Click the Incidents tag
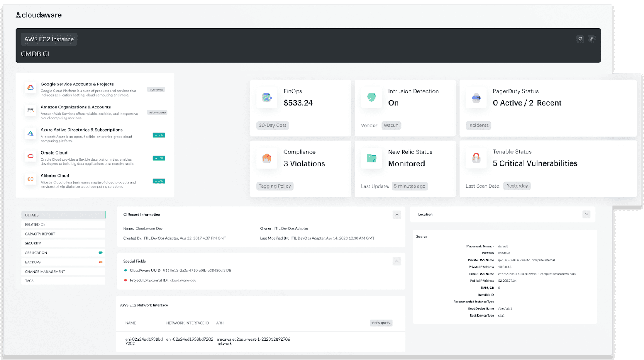644x360 pixels. click(478, 125)
